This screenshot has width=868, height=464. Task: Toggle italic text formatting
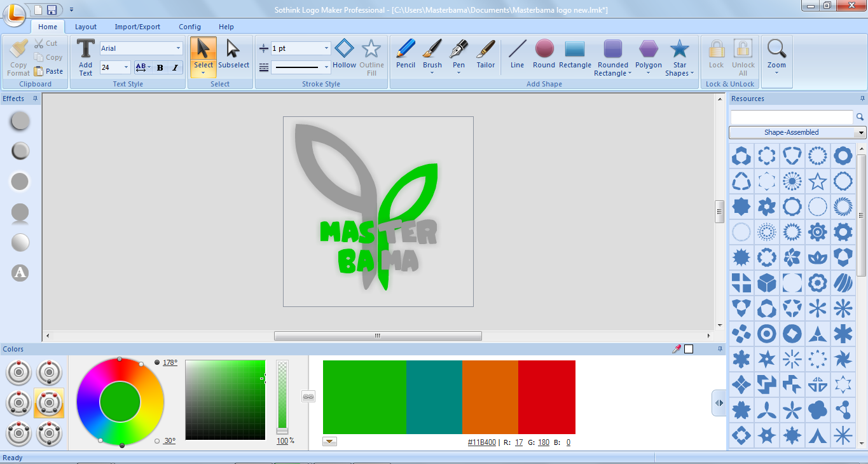click(175, 67)
